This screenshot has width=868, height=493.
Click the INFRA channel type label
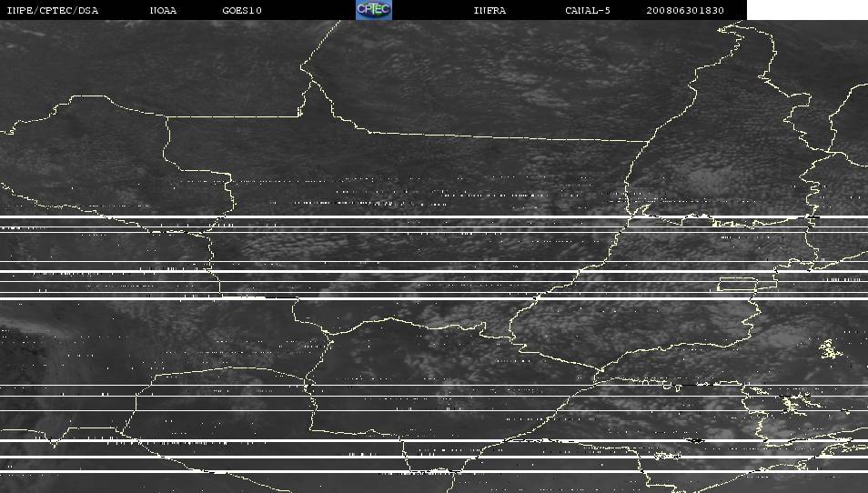490,11
